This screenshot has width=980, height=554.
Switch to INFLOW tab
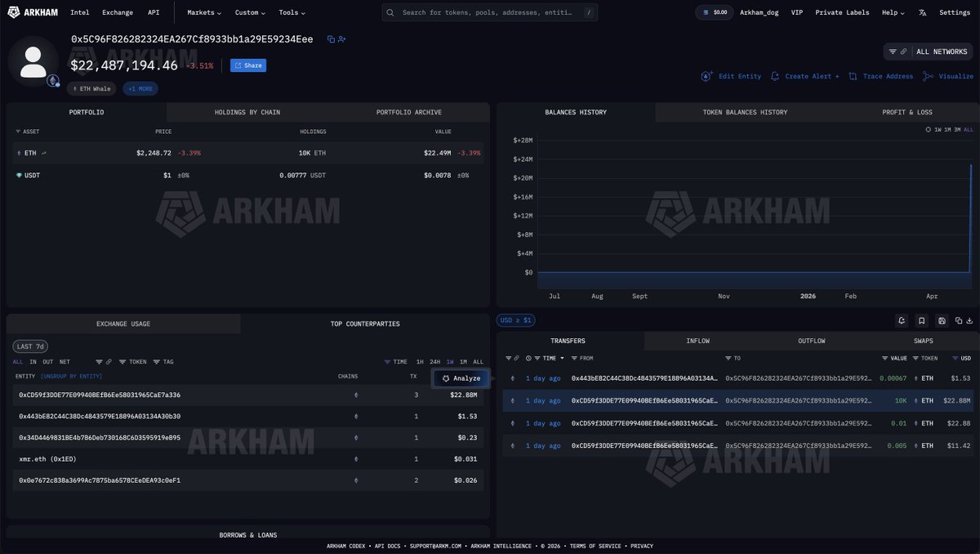pyautogui.click(x=698, y=341)
